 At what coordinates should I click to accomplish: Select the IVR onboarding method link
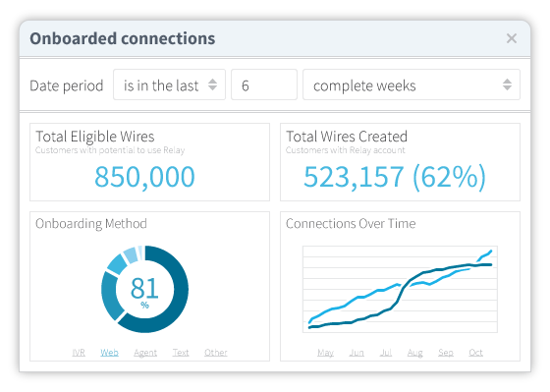pyautogui.click(x=79, y=352)
